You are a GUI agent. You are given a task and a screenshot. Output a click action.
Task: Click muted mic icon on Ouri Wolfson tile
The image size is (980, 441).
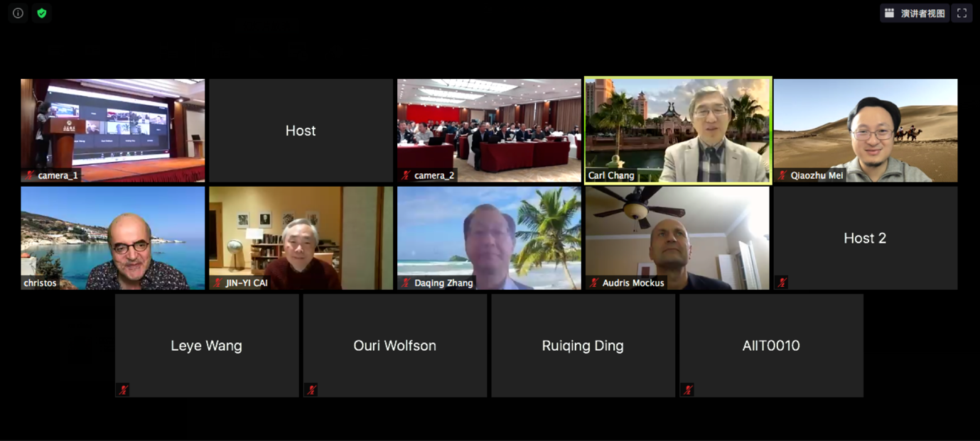click(x=311, y=389)
